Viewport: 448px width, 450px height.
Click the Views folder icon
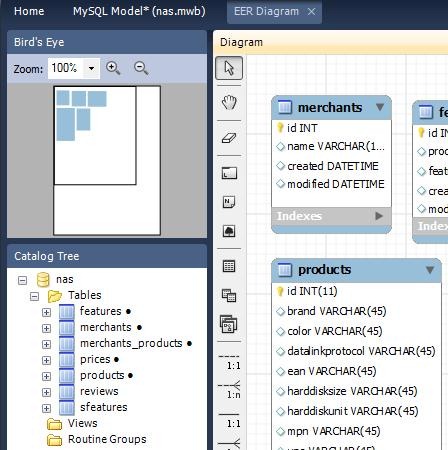click(x=55, y=424)
